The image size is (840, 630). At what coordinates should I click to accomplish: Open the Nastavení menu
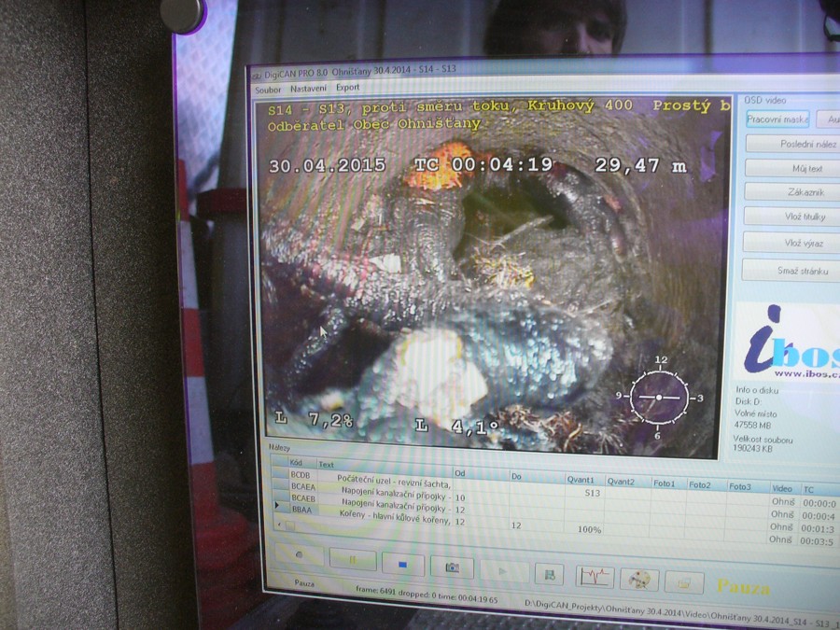[x=308, y=89]
